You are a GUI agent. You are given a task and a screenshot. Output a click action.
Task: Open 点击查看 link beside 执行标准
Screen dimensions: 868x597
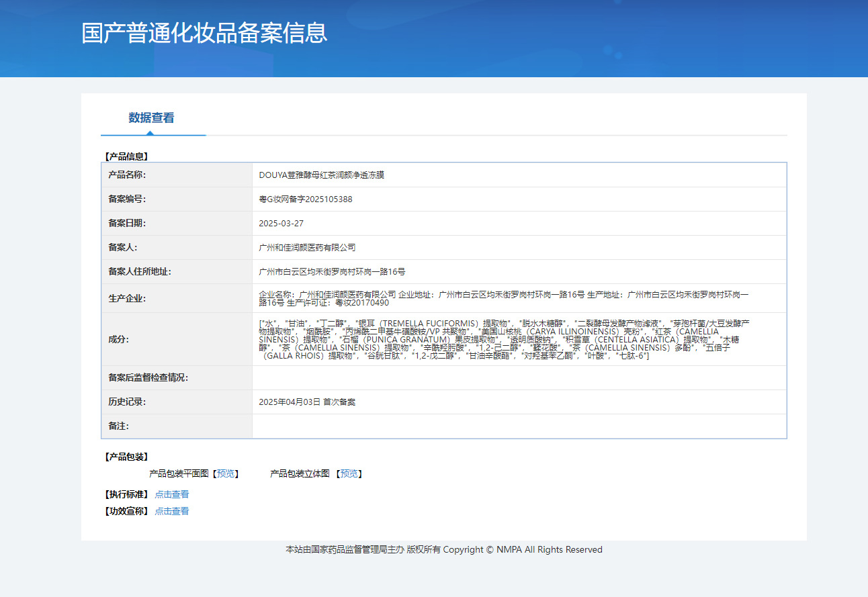tap(172, 494)
